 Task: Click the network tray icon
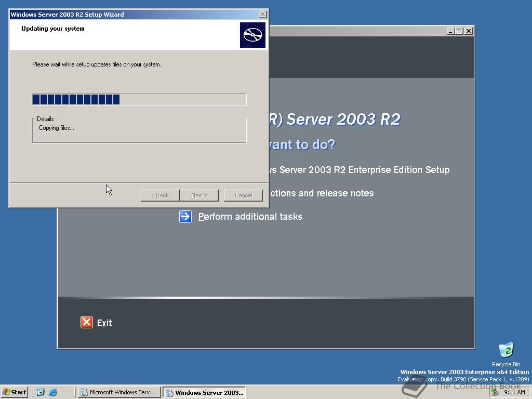(495, 392)
